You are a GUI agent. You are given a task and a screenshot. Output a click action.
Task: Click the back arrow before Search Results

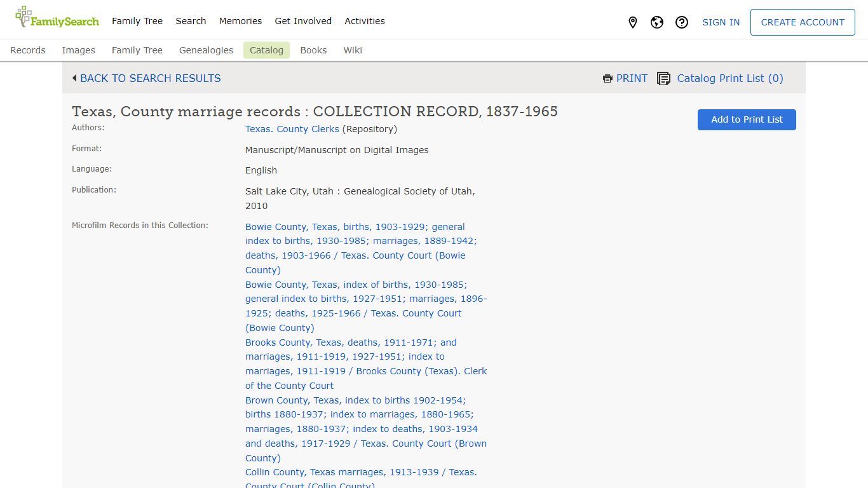click(74, 78)
